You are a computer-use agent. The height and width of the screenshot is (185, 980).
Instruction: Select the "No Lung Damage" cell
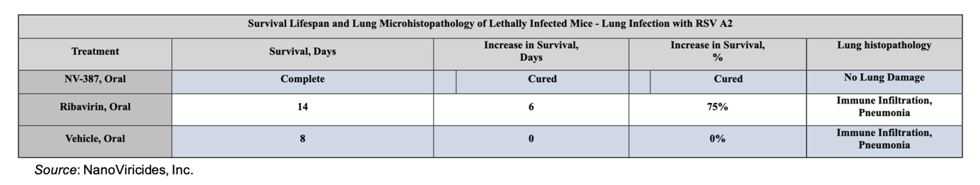884,78
